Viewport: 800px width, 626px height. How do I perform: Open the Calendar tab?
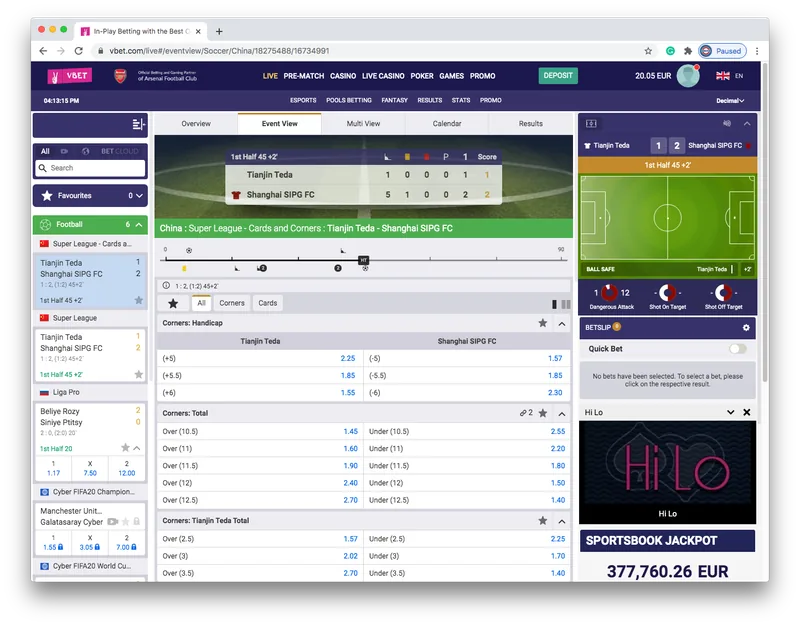(447, 124)
